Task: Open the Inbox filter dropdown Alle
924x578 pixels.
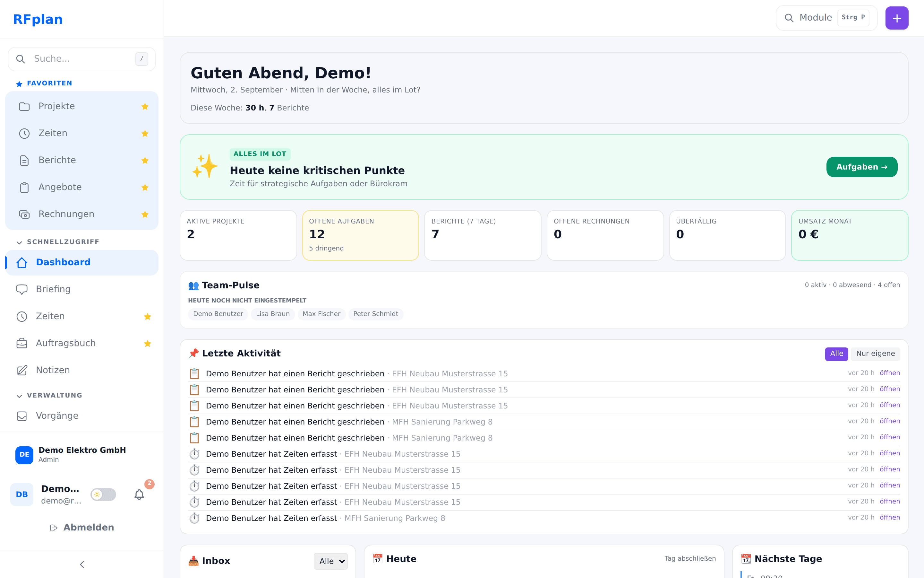Action: (x=331, y=561)
